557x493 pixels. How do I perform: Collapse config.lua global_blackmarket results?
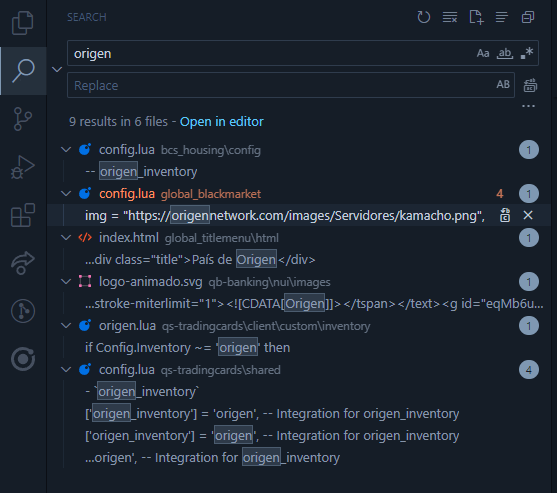[66, 194]
